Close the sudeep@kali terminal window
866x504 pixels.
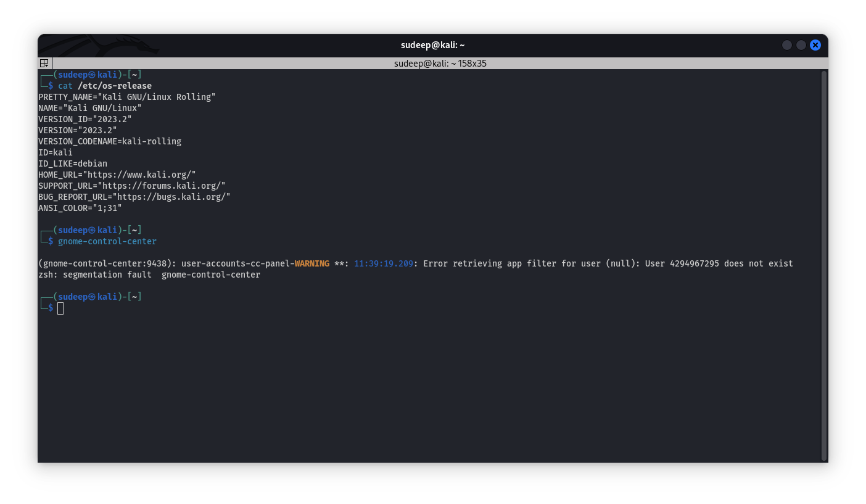[x=815, y=45]
